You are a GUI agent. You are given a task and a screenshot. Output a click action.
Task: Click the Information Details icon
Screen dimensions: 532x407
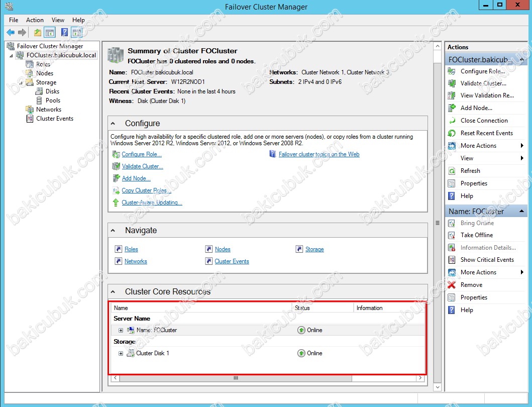coord(452,247)
